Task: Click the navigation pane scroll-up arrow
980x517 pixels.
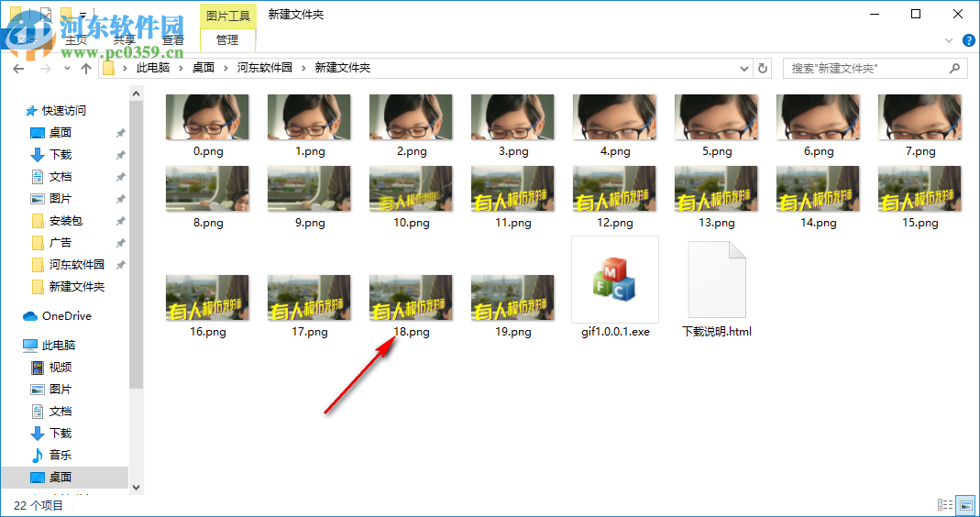Action: [x=137, y=93]
